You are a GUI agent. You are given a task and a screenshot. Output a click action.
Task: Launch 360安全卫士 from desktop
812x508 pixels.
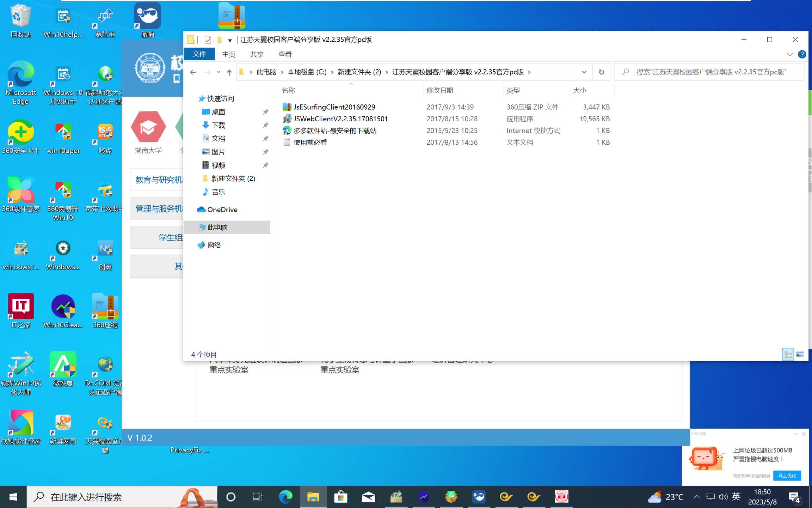[21, 138]
